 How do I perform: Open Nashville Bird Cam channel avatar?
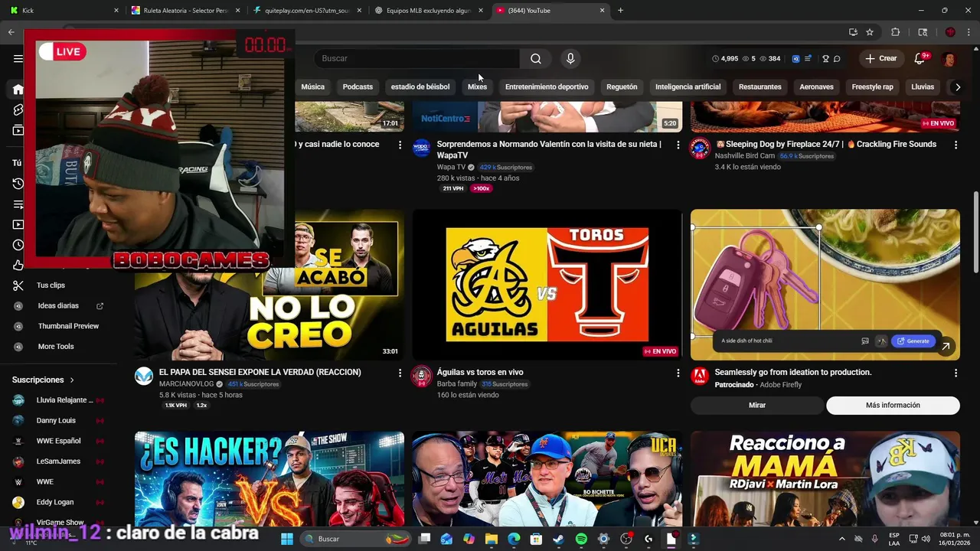pos(700,148)
